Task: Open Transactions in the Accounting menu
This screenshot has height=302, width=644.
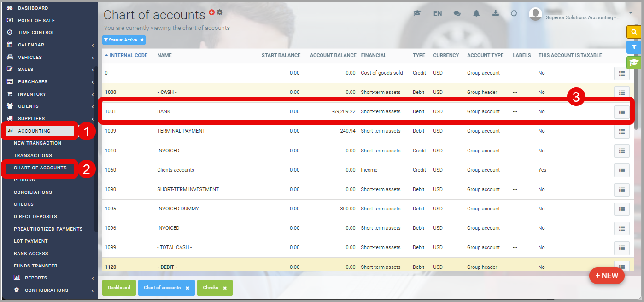Action: click(x=33, y=156)
